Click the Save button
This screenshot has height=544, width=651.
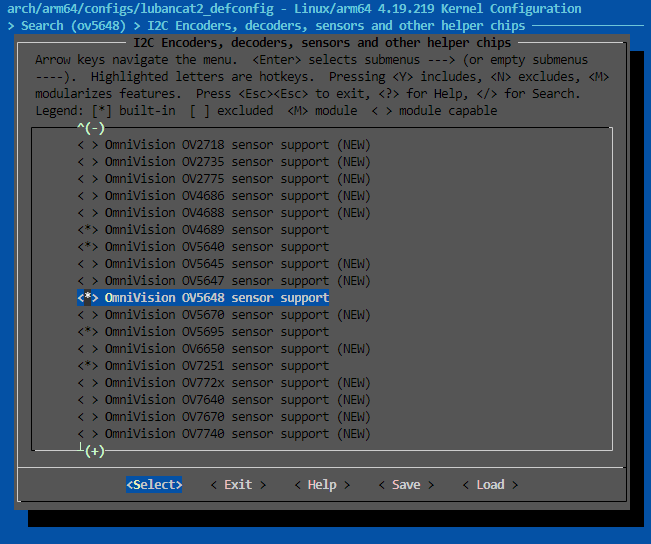(x=406, y=485)
